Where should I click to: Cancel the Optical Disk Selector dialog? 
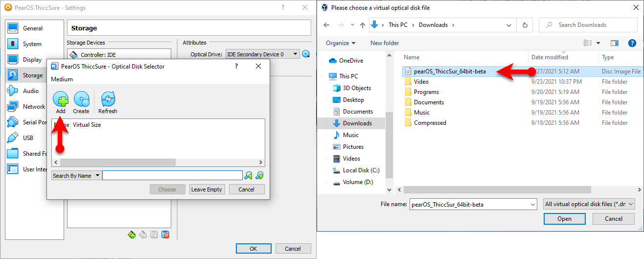pos(246,189)
